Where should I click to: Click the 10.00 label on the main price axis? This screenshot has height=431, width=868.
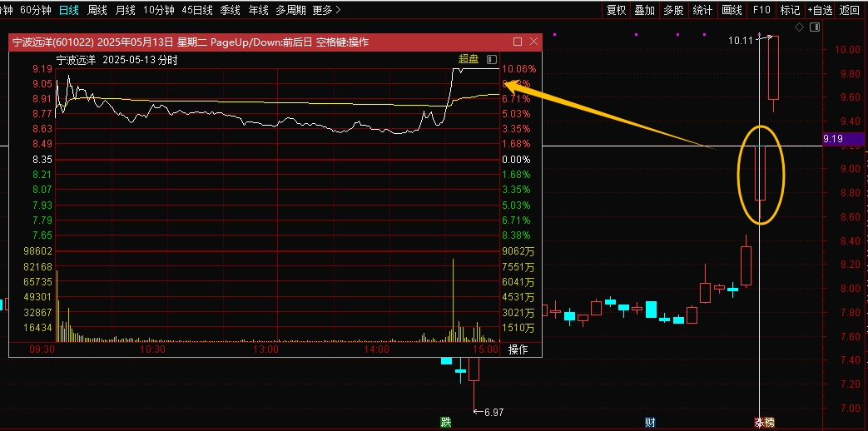point(846,50)
